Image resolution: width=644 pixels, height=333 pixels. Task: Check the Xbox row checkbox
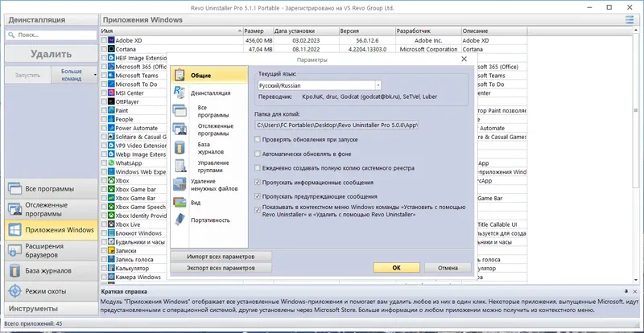[104, 181]
